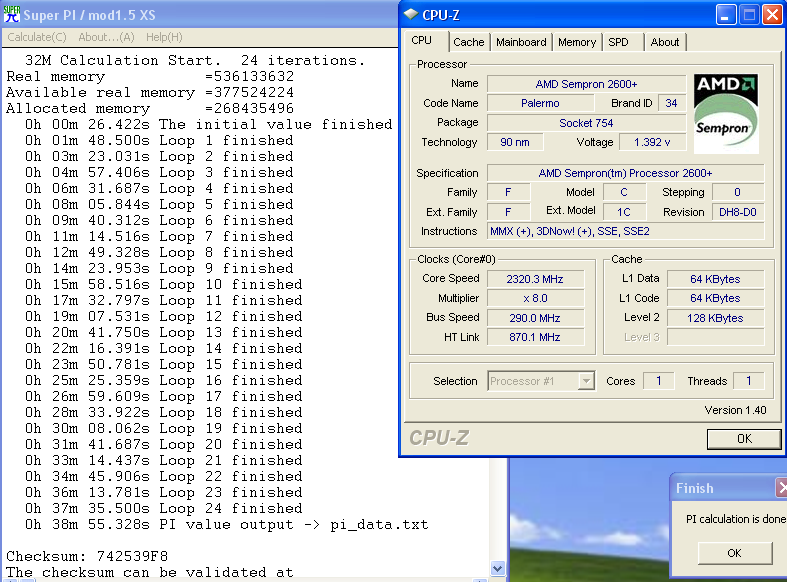Click the Bus Speed value 290.0 MHz

tap(535, 318)
